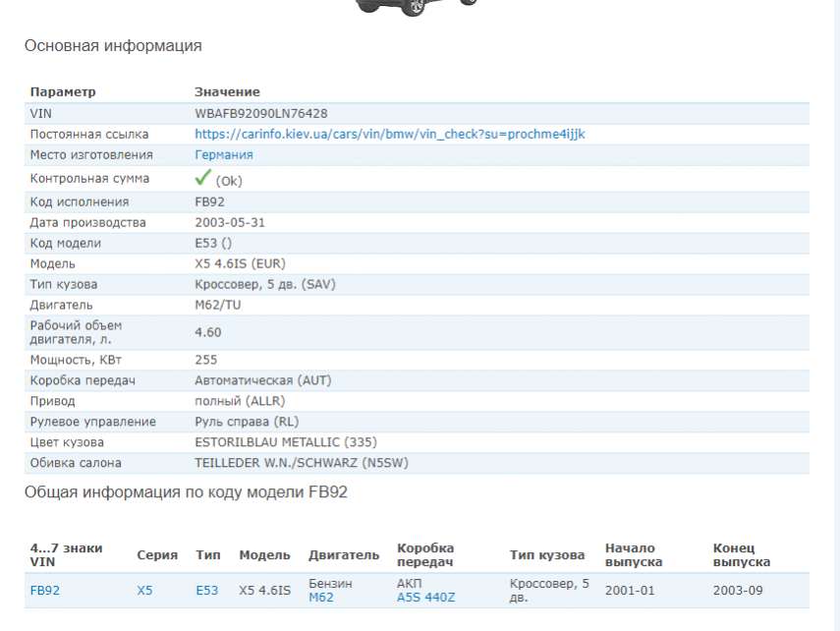The height and width of the screenshot is (631, 840).
Task: Open the carinfo.kiev.ua permanent link
Action: [389, 134]
